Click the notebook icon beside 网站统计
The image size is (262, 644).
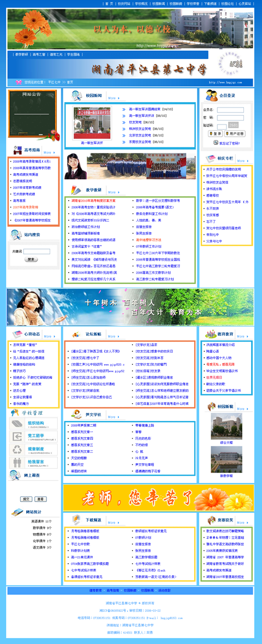(17, 512)
